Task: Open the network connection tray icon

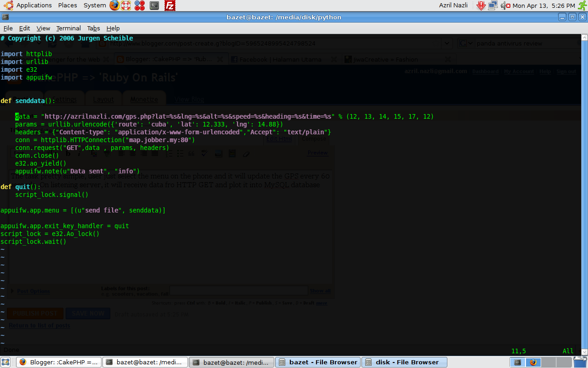Action: 493,6
